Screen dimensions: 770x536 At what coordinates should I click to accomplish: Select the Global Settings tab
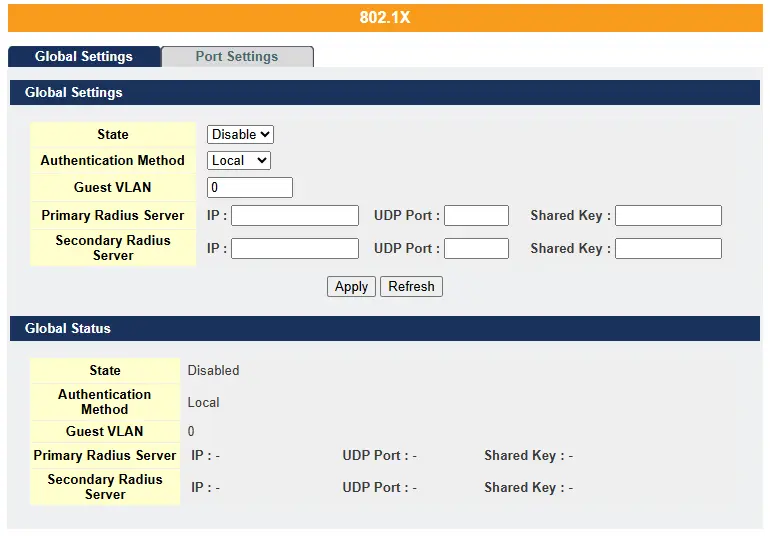click(84, 57)
